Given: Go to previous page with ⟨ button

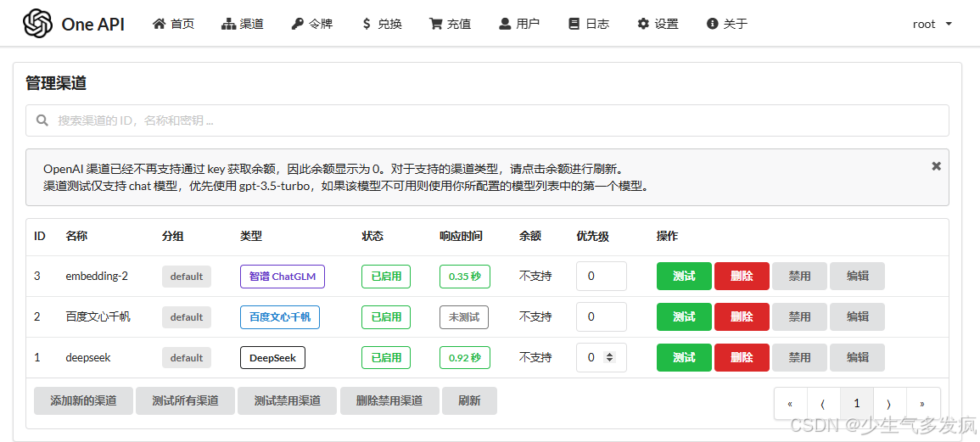Looking at the screenshot, I should click(824, 403).
